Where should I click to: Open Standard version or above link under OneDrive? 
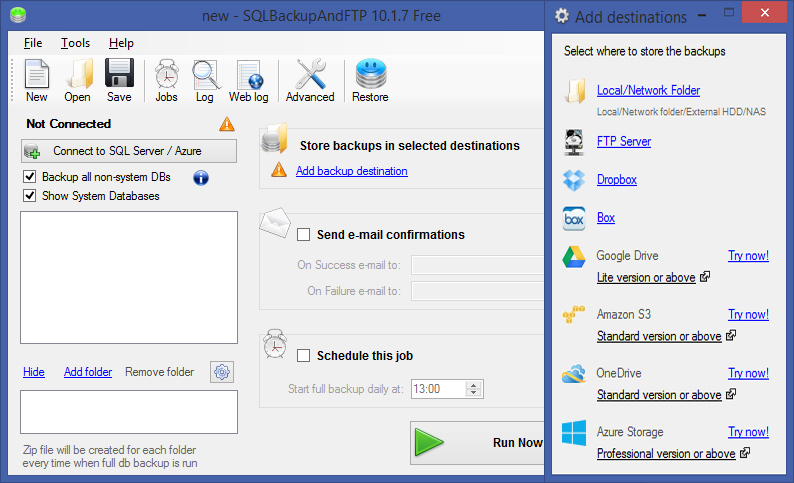(x=659, y=395)
